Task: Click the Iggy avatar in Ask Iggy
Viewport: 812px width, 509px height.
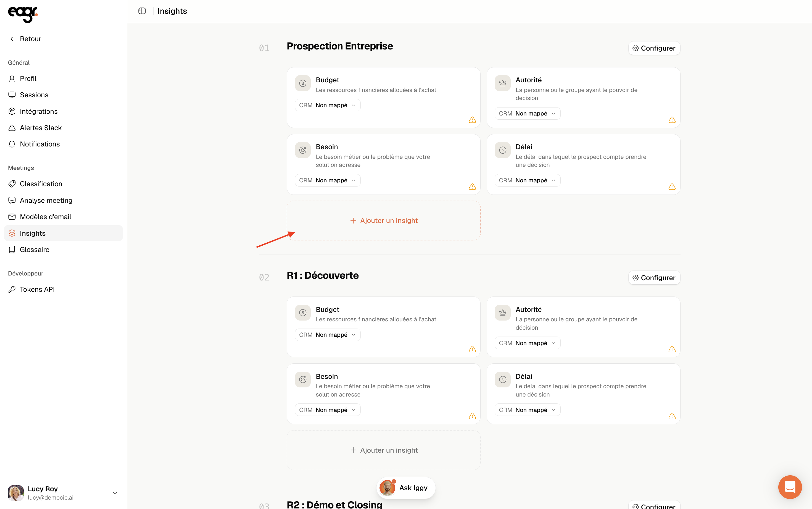Action: [387, 488]
